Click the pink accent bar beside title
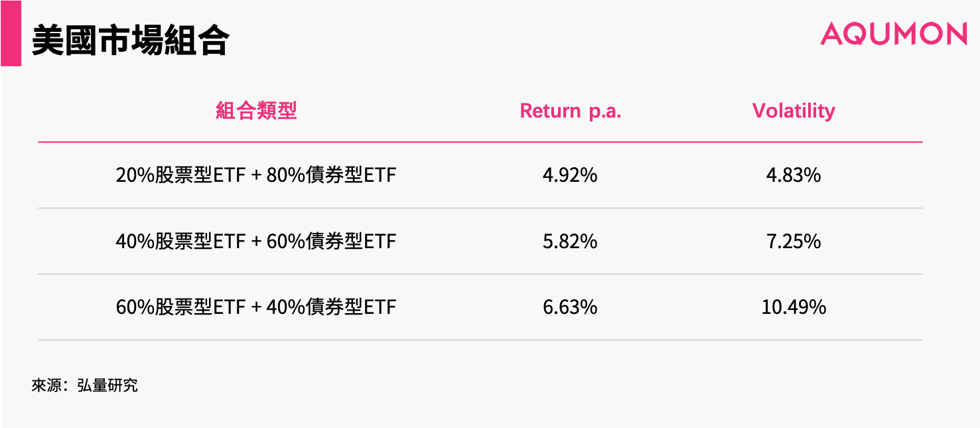Image resolution: width=980 pixels, height=428 pixels. (11, 33)
